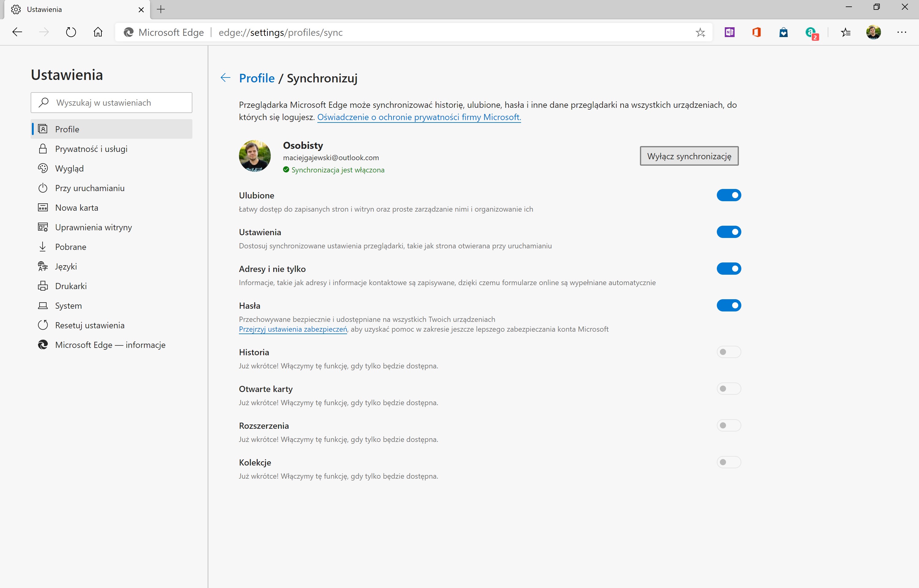The height and width of the screenshot is (588, 919).
Task: Minimize the browser window
Action: [849, 7]
